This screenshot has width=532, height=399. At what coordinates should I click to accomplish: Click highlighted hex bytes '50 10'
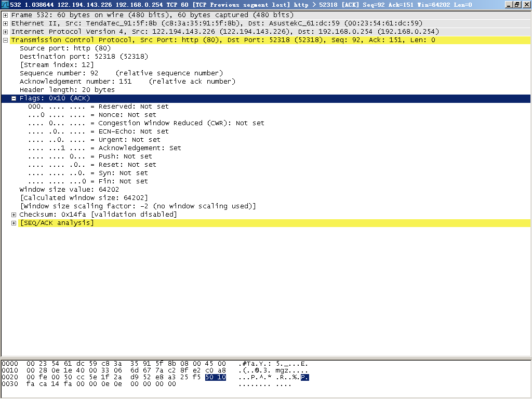pos(216,377)
